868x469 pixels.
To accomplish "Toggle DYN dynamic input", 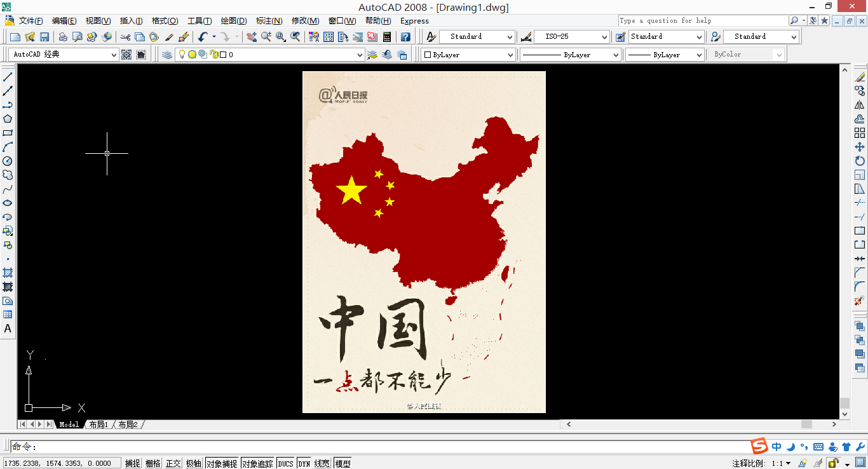I will pyautogui.click(x=304, y=463).
